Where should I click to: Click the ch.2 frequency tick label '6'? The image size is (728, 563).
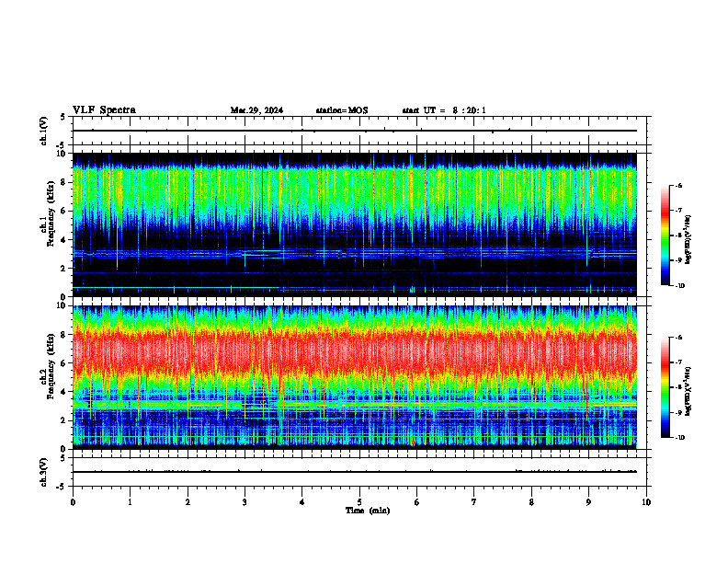click(x=63, y=363)
